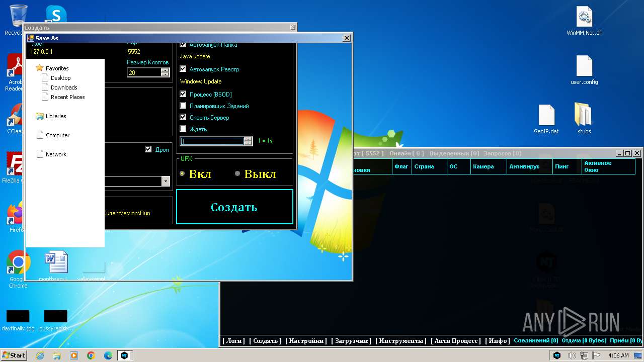The height and width of the screenshot is (362, 644).
Task: Open the Start menu
Action: point(14,355)
